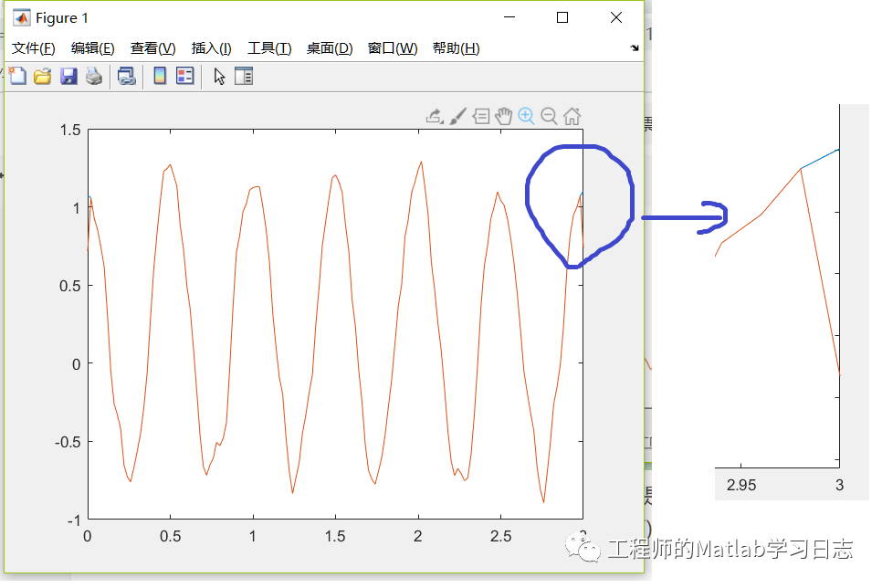882x588 pixels.
Task: Insert a legend from the toolbar
Action: coord(184,76)
